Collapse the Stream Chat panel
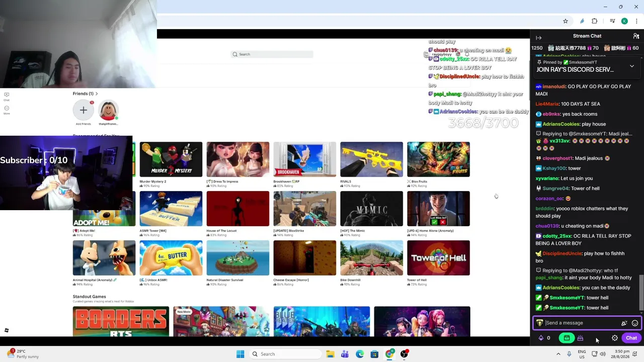The height and width of the screenshot is (362, 644). 538,38
